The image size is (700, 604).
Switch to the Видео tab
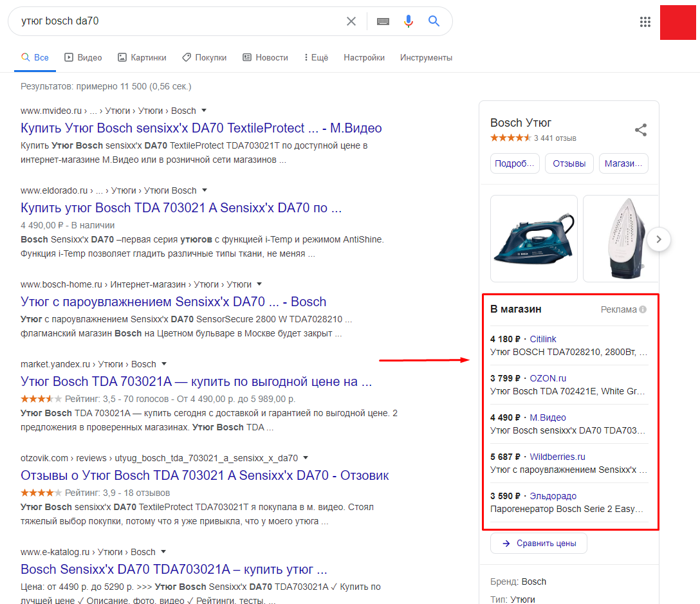83,58
